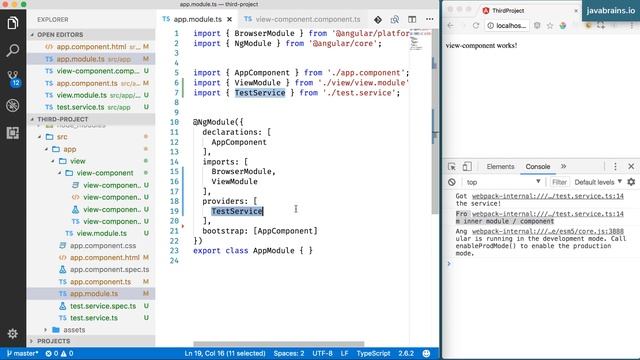Change end of line via LF status item
640x360 pixels.
tap(344, 353)
